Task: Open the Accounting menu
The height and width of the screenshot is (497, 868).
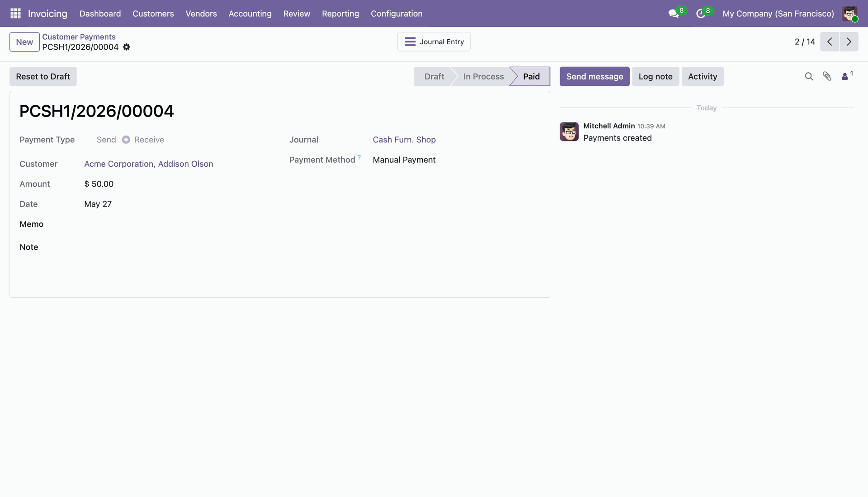Action: coord(250,14)
